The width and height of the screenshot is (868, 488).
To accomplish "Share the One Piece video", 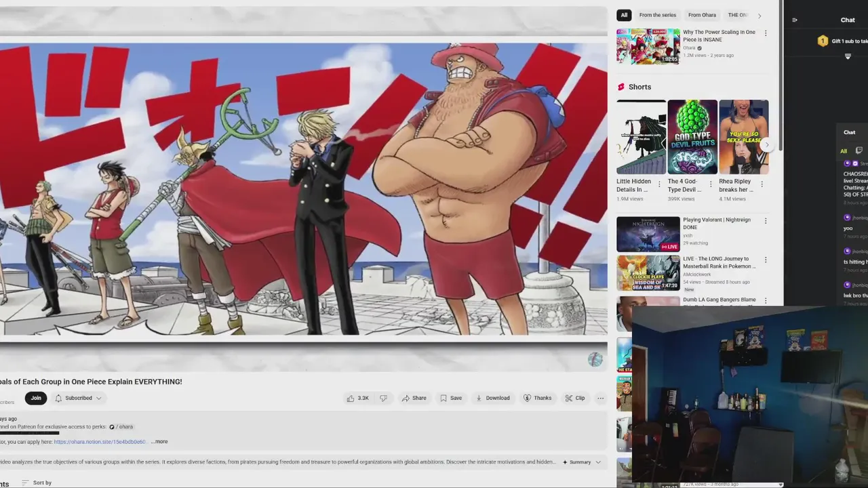I will 414,398.
